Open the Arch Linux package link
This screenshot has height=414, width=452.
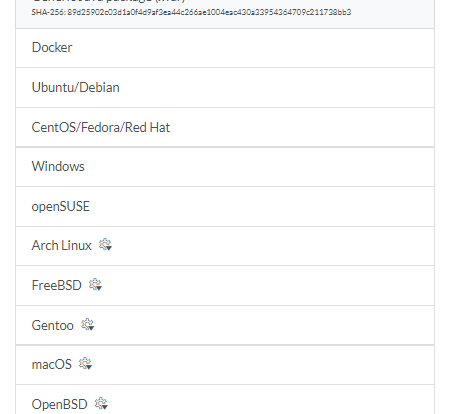pos(61,245)
